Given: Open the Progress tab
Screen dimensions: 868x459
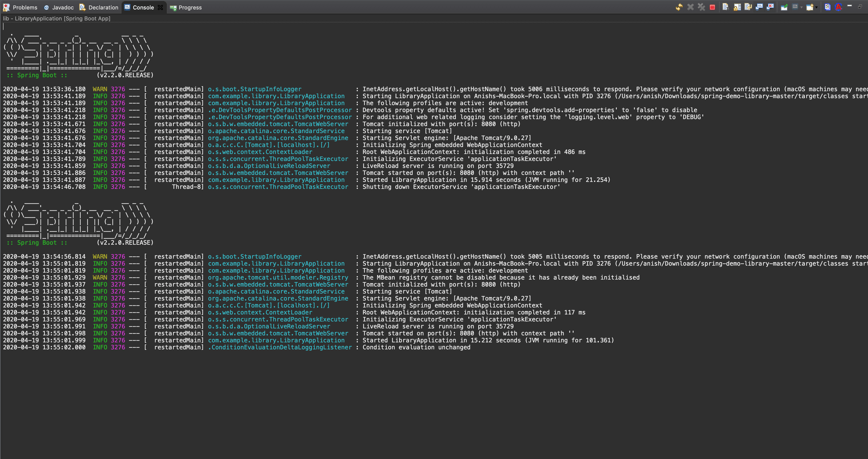Looking at the screenshot, I should click(190, 7).
